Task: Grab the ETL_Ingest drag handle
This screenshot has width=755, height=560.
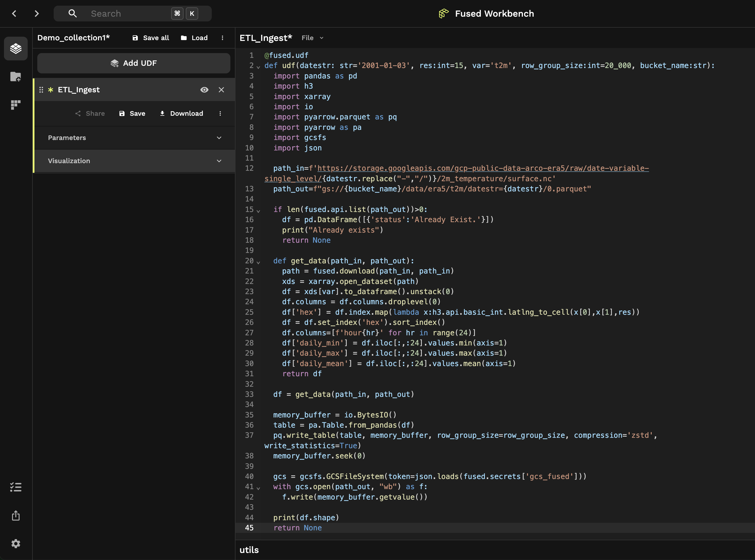Action: click(41, 90)
